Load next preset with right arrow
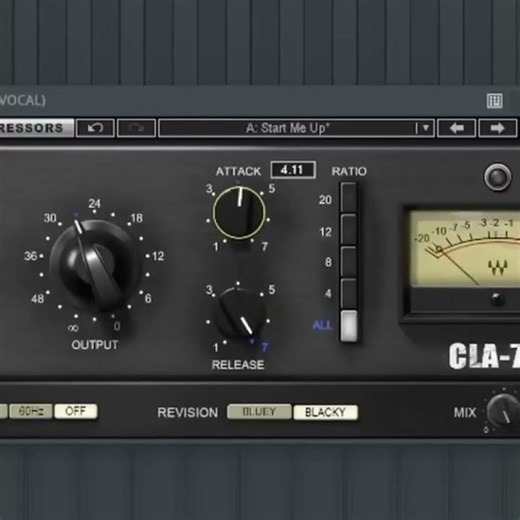Image resolution: width=520 pixels, height=520 pixels. tap(497, 128)
